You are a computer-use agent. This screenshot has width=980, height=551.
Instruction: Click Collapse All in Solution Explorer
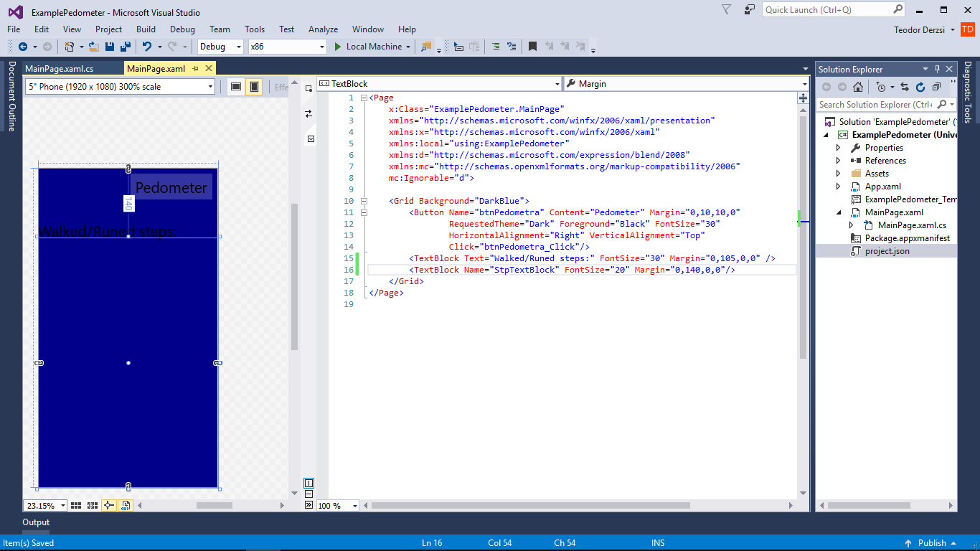coord(936,87)
